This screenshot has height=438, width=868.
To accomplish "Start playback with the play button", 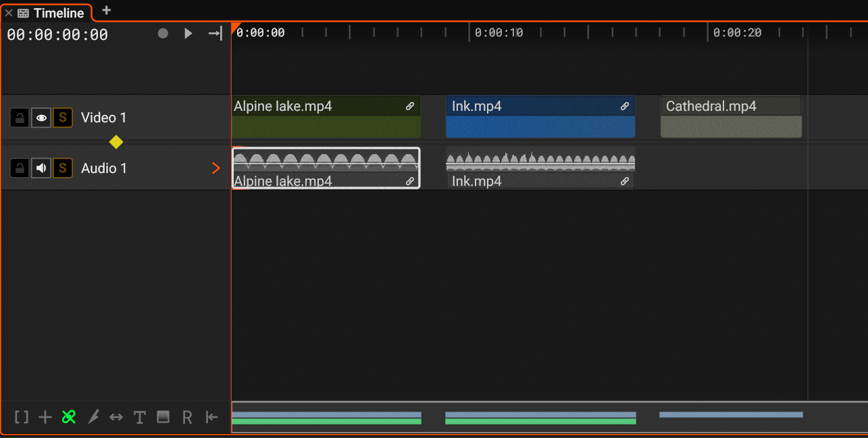I will tap(188, 33).
